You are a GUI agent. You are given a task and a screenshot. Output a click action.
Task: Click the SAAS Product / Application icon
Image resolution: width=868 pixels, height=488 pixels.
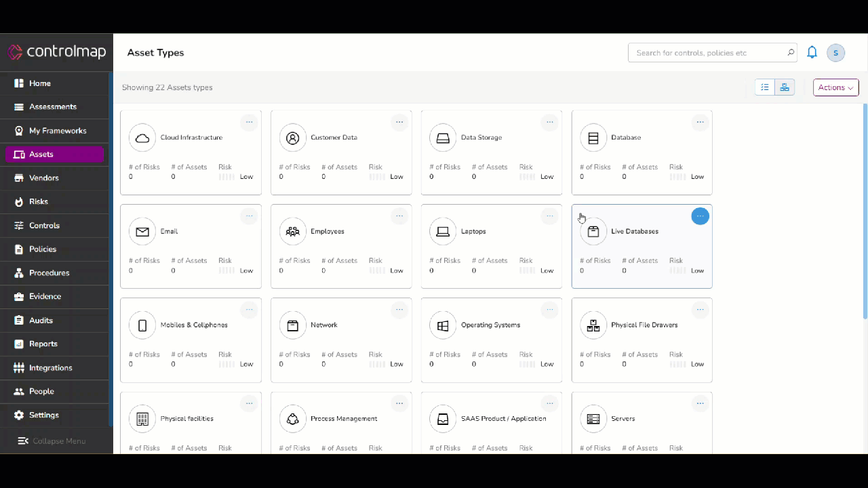click(x=443, y=419)
